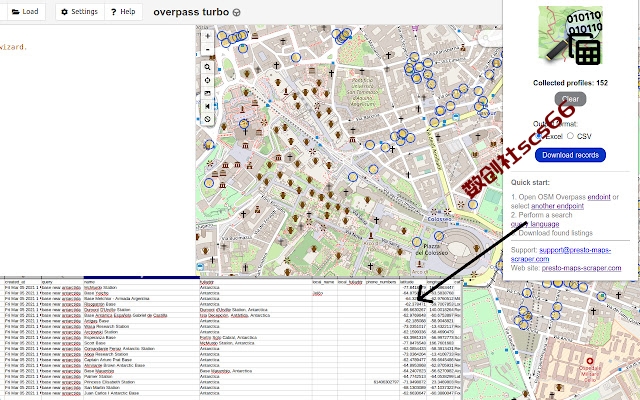Select the Excel output format
The image size is (640, 400).
click(x=539, y=136)
